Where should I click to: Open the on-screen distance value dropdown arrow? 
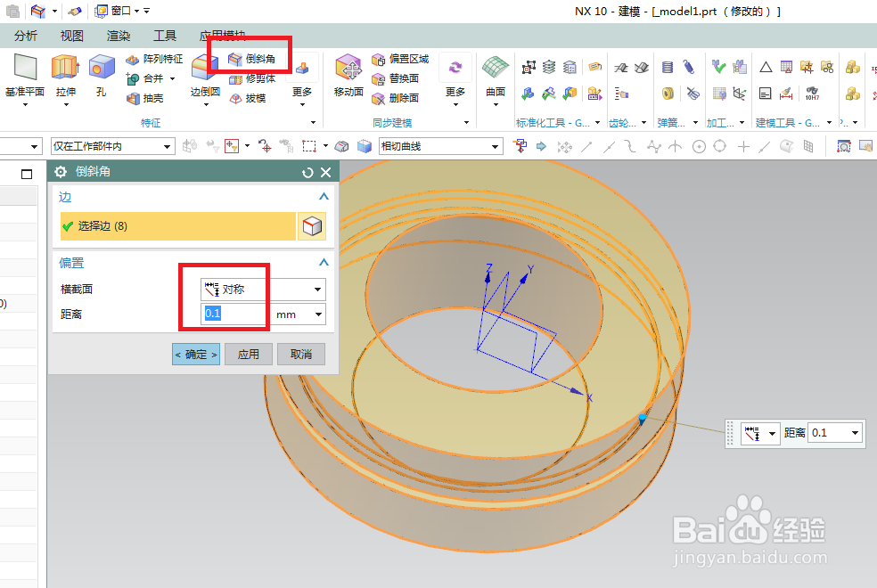tap(855, 433)
